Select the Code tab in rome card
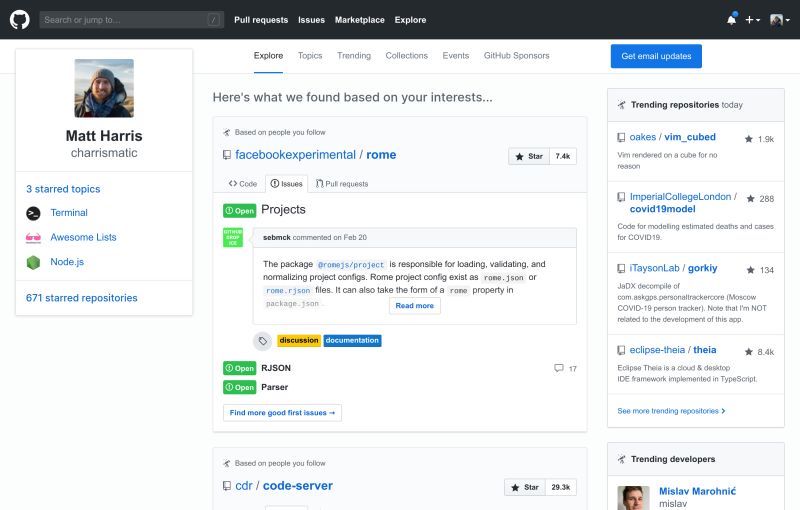The width and height of the screenshot is (800, 510). pyautogui.click(x=243, y=184)
